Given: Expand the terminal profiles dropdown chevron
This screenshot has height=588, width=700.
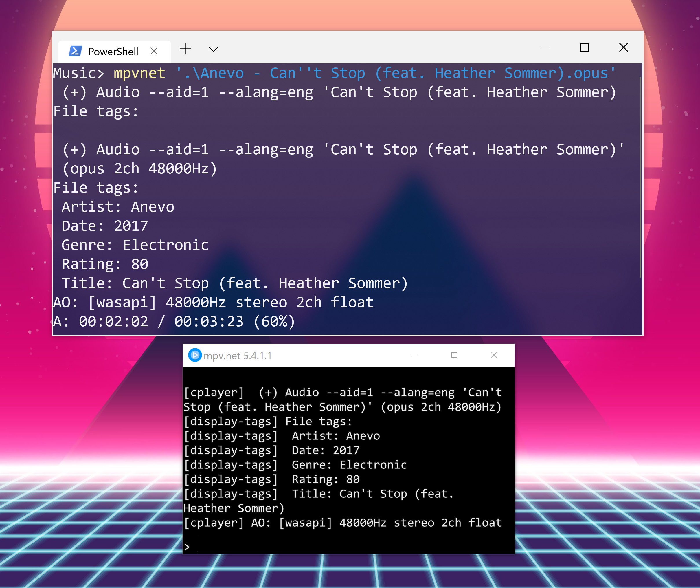Looking at the screenshot, I should click(213, 49).
